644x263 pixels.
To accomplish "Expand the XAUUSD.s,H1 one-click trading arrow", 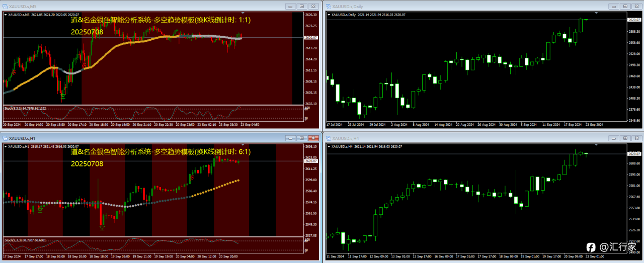I will point(6,147).
